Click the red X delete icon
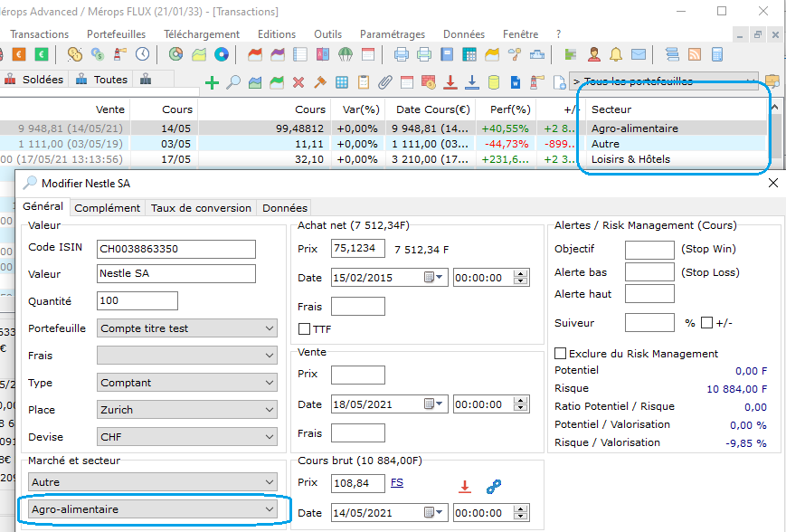Image resolution: width=786 pixels, height=532 pixels. click(298, 82)
